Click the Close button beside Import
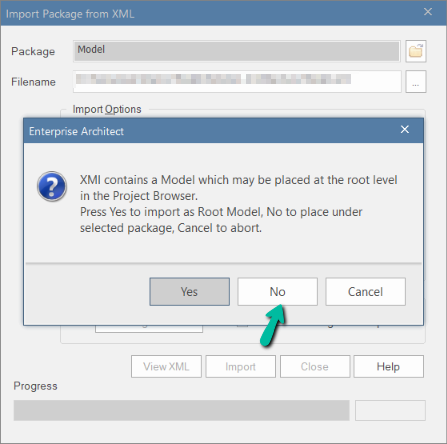The width and height of the screenshot is (447, 444). (315, 366)
